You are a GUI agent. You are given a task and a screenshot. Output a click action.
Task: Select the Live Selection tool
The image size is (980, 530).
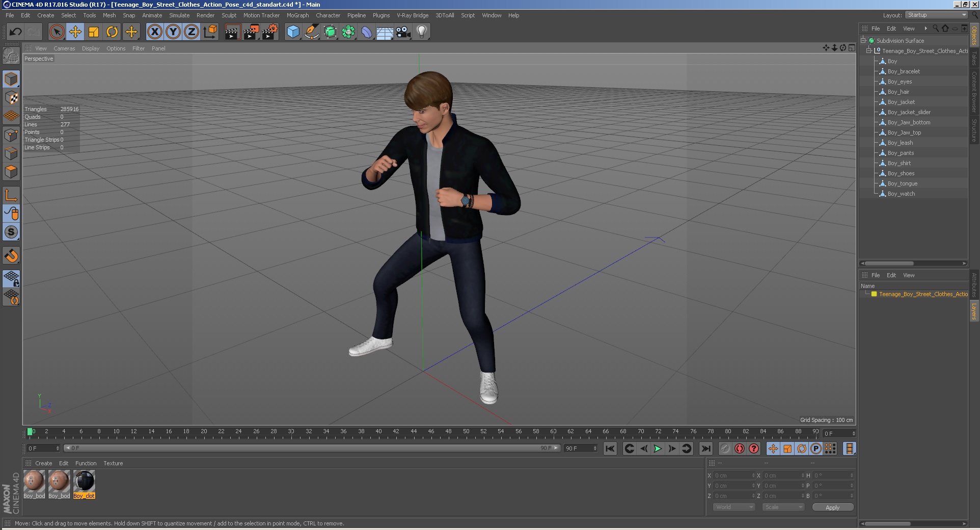pos(57,32)
